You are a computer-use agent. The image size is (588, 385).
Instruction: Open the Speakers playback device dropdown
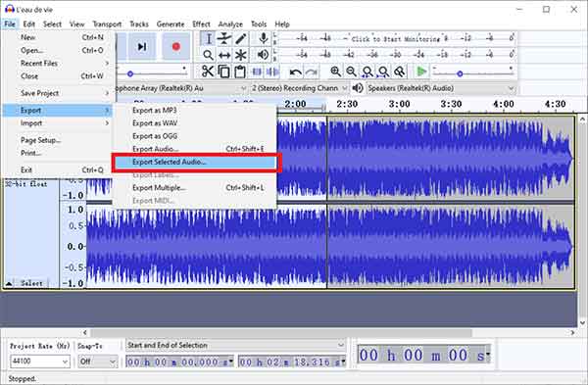(x=441, y=88)
